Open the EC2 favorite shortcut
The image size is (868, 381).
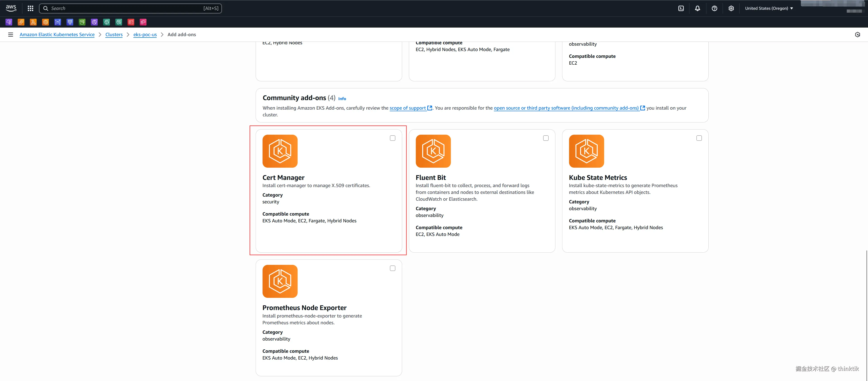pyautogui.click(x=21, y=22)
